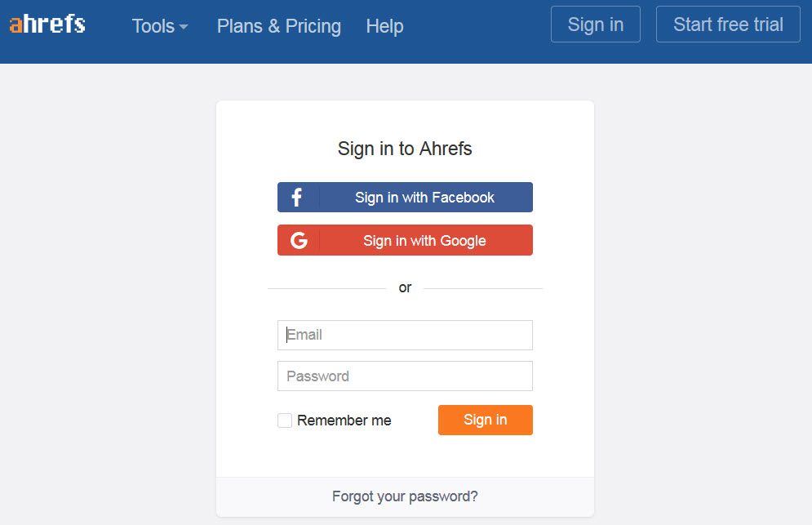
Task: Click the 'Remember me' label text
Action: (344, 420)
